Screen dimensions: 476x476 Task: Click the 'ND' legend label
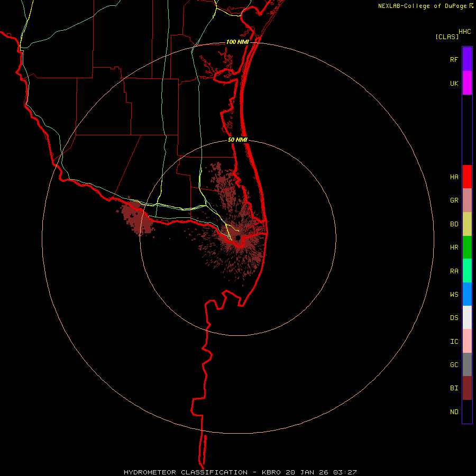click(x=454, y=412)
